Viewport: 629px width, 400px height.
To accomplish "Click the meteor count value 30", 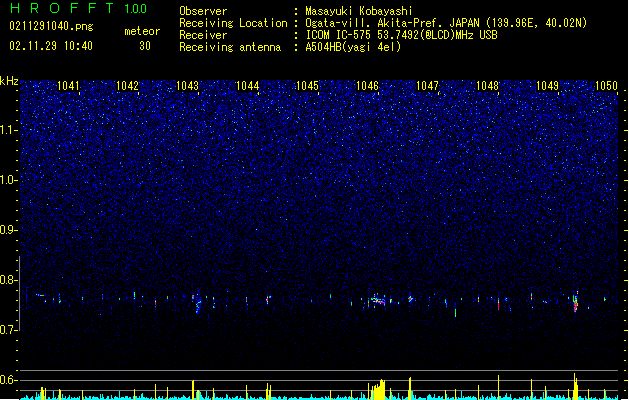I will (x=145, y=46).
